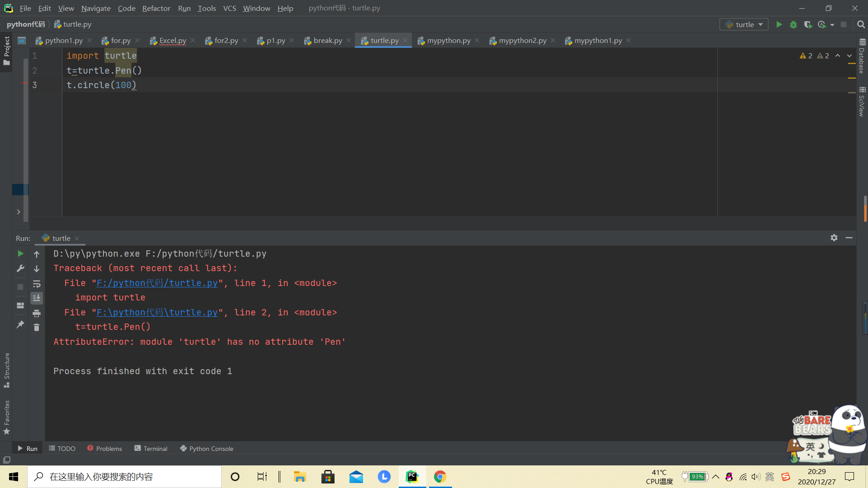Open the Structure tool window sidebar
Screen dimensions: 868x488
(6, 370)
